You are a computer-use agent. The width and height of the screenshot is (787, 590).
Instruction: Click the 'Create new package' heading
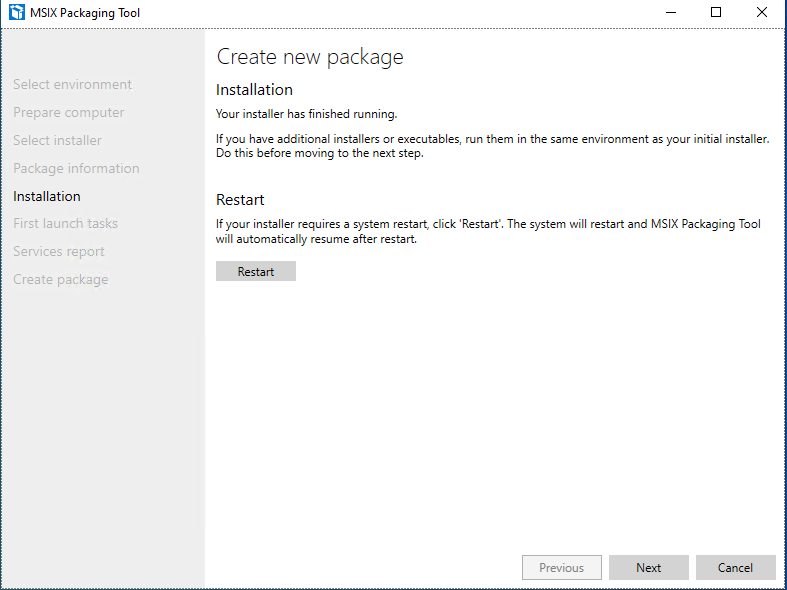coord(310,57)
